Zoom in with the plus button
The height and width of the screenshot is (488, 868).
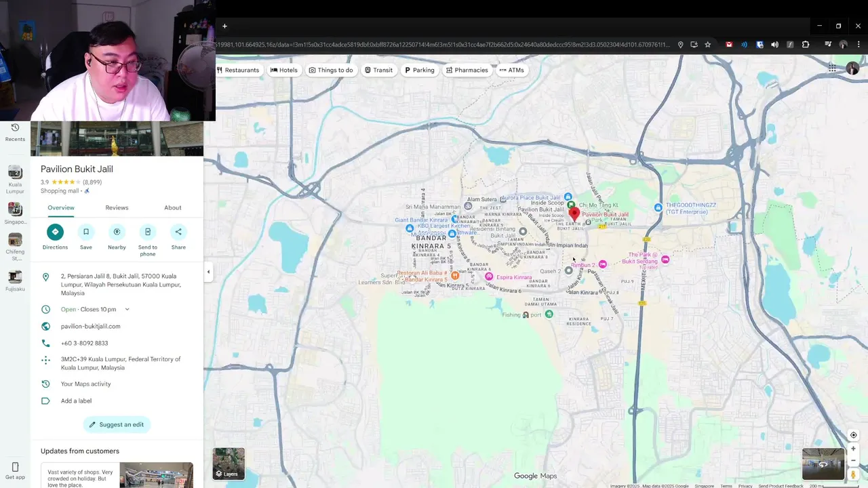click(853, 449)
